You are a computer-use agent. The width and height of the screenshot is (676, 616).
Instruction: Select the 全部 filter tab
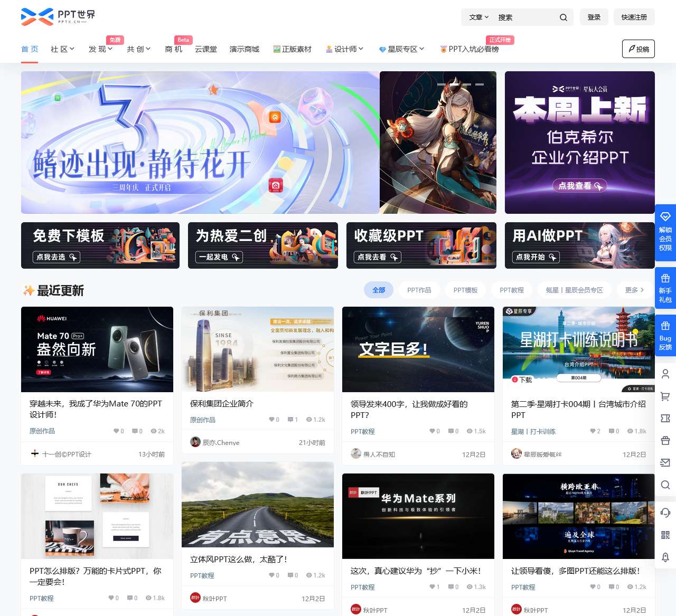point(379,290)
